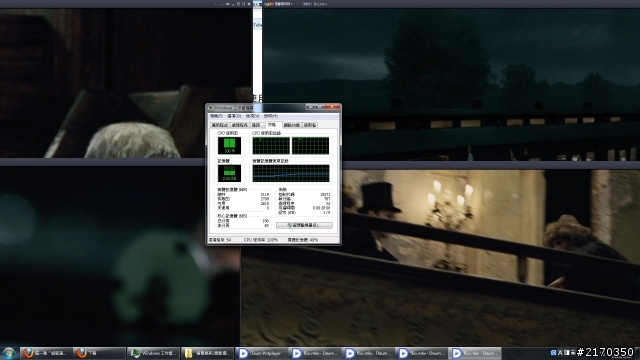Click the left CPU usage history graph
The height and width of the screenshot is (360, 640).
click(x=271, y=146)
